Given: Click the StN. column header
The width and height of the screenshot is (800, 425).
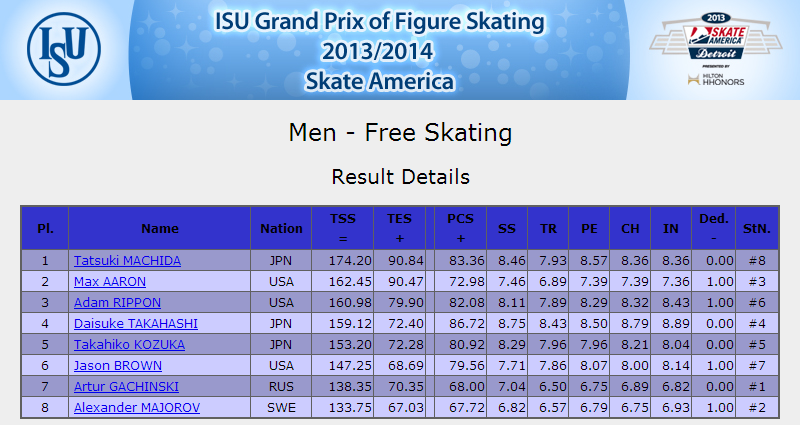Looking at the screenshot, I should [x=757, y=228].
